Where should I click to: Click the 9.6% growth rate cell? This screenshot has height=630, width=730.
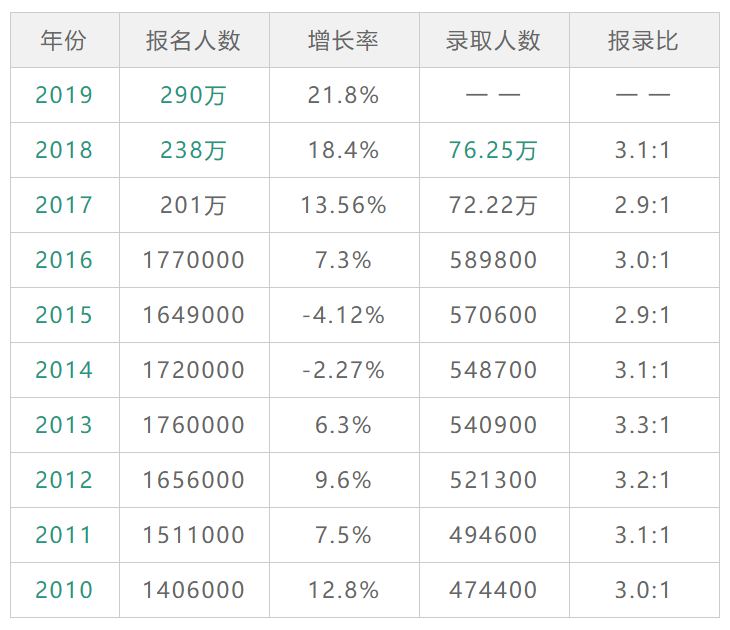(x=344, y=480)
